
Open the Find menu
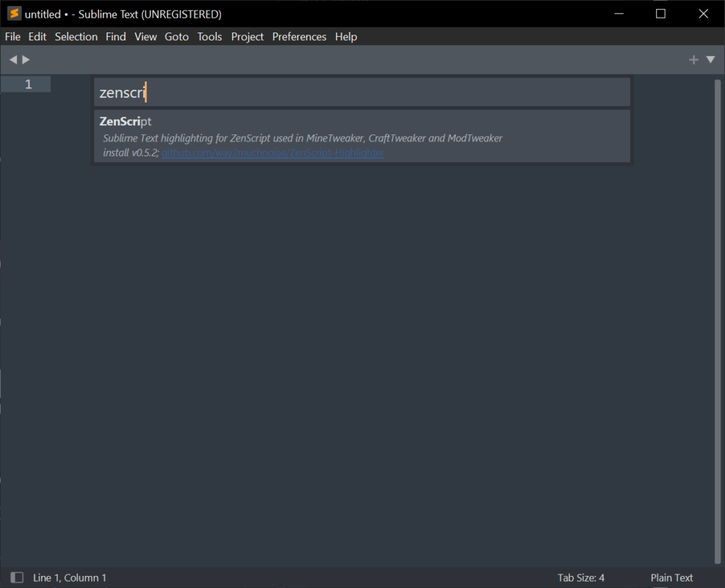[115, 37]
